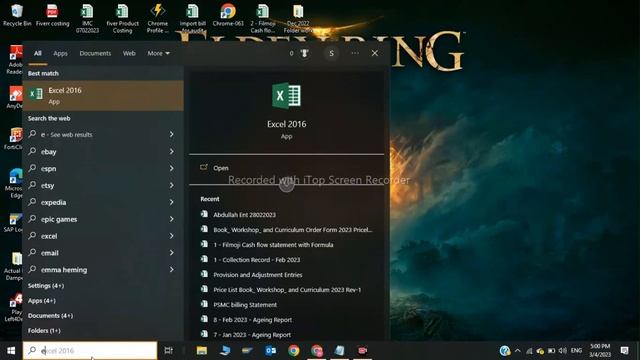
Task: Open the Fiverr costing PDF desktop icon
Action: [x=52, y=15]
